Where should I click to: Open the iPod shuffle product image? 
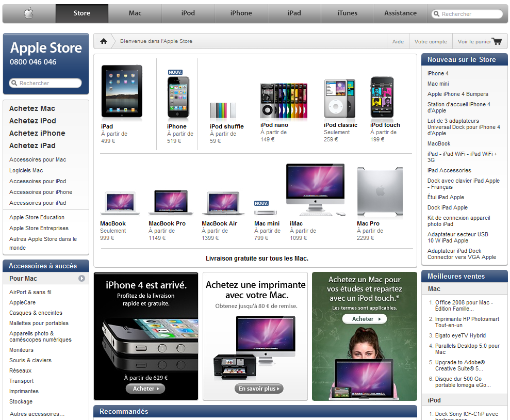pyautogui.click(x=223, y=110)
